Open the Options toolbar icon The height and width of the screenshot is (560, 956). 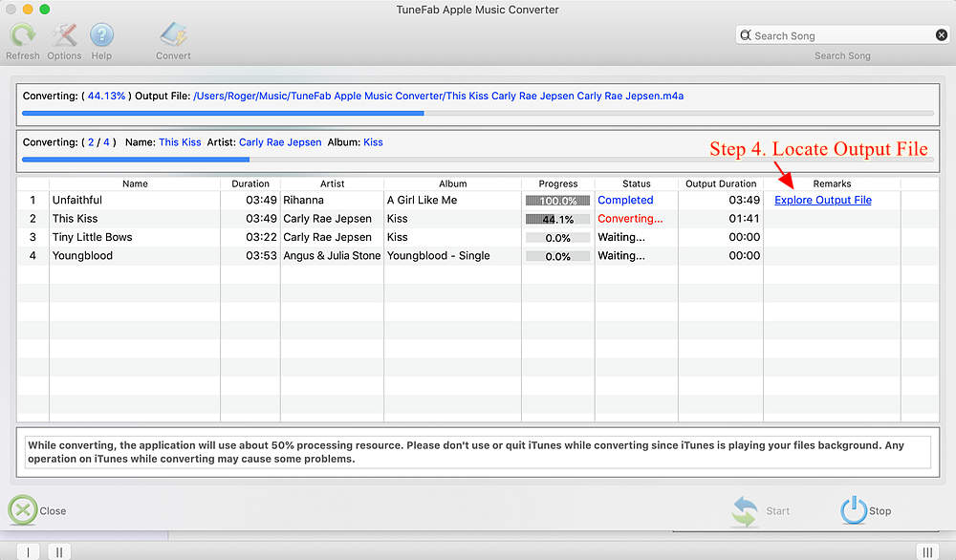64,35
